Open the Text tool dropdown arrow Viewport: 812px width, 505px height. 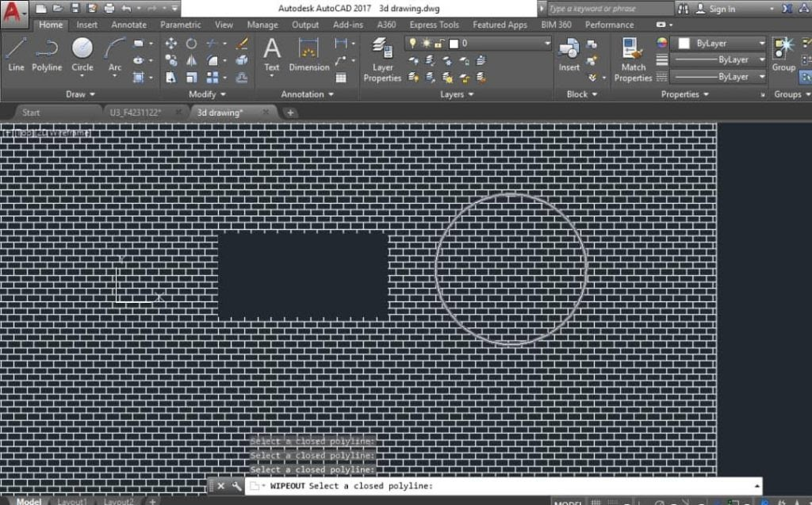pyautogui.click(x=271, y=76)
